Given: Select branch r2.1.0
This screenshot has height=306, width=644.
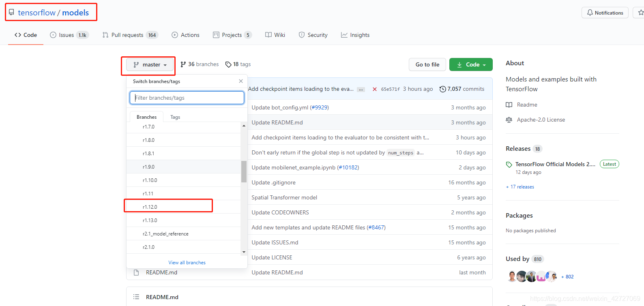Looking at the screenshot, I should point(184,247).
